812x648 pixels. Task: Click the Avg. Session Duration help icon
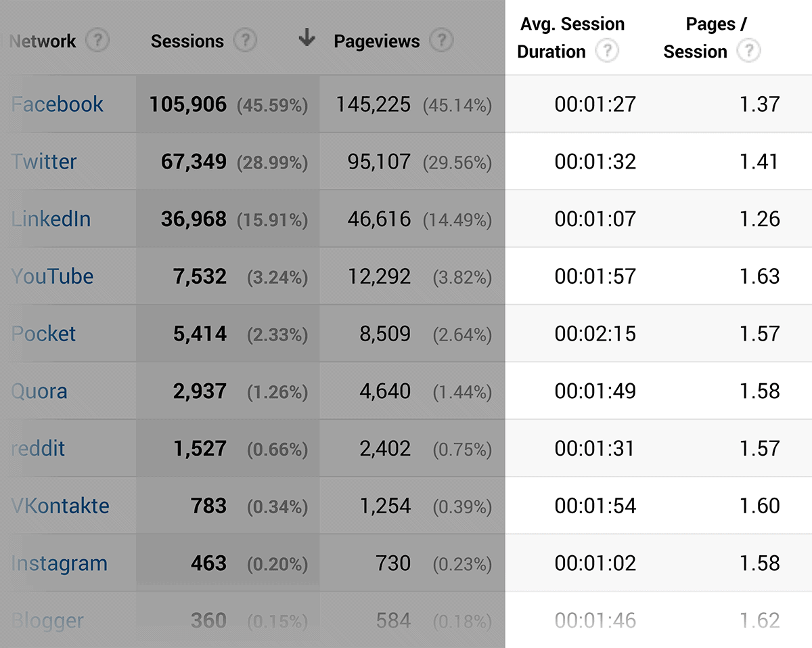[608, 51]
